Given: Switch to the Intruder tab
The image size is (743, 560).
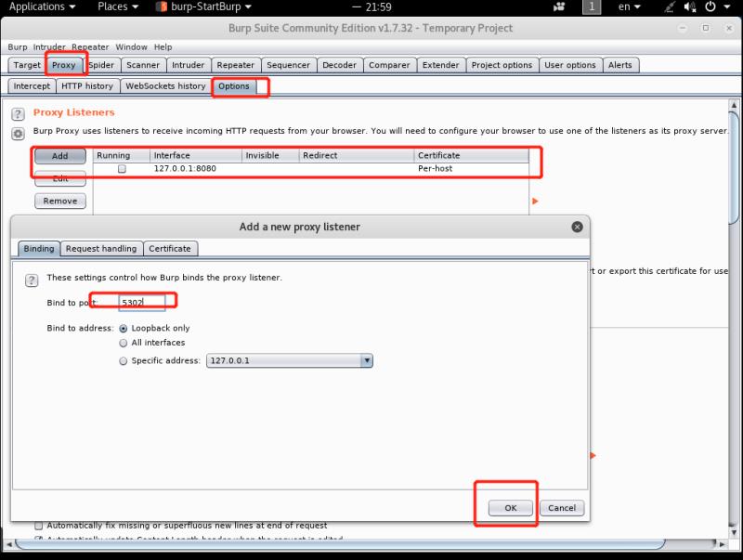Looking at the screenshot, I should [x=189, y=65].
